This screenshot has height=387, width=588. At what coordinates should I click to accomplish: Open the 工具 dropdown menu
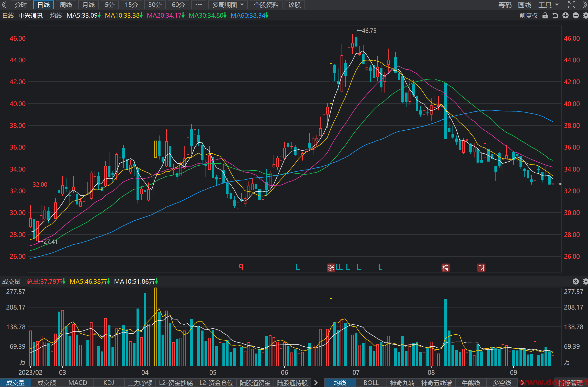[549, 5]
